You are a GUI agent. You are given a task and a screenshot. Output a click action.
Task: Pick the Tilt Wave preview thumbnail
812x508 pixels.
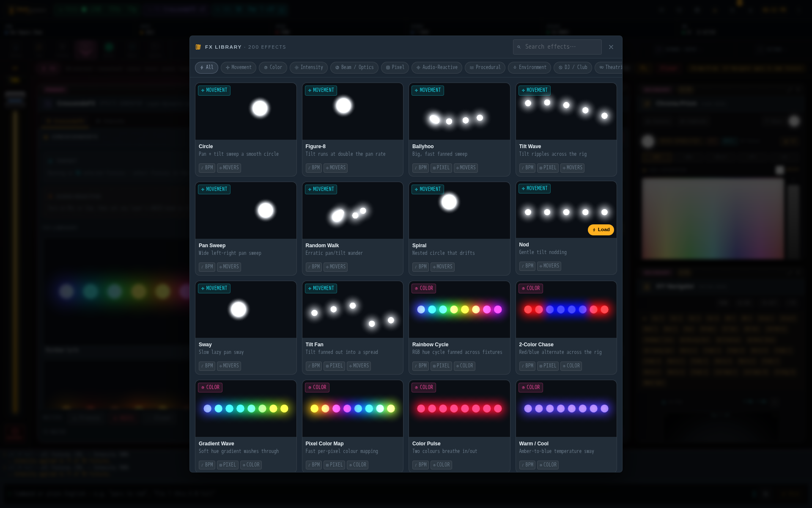pos(566,111)
